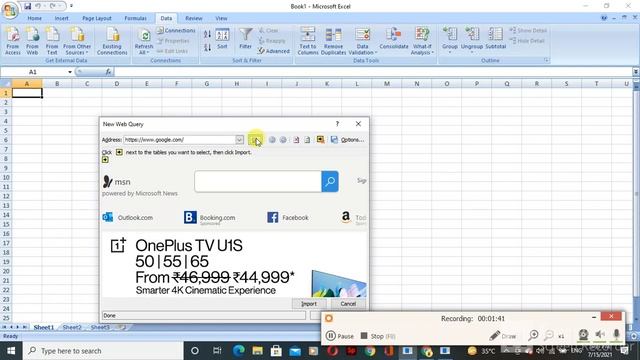Open web query Options
This screenshot has height=360, width=640.
click(x=352, y=140)
